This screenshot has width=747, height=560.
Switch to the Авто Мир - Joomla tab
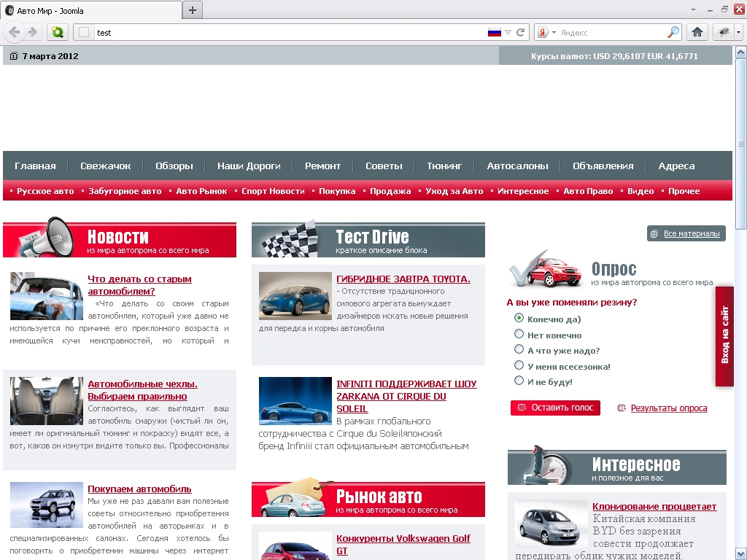pyautogui.click(x=91, y=10)
